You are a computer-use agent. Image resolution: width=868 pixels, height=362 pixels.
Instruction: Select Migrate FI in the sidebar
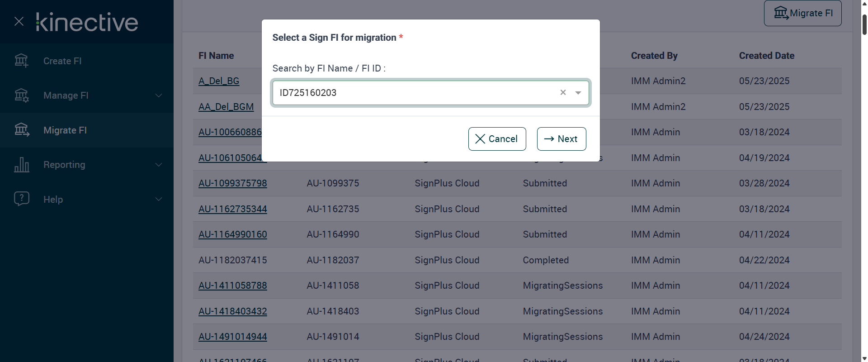point(65,130)
